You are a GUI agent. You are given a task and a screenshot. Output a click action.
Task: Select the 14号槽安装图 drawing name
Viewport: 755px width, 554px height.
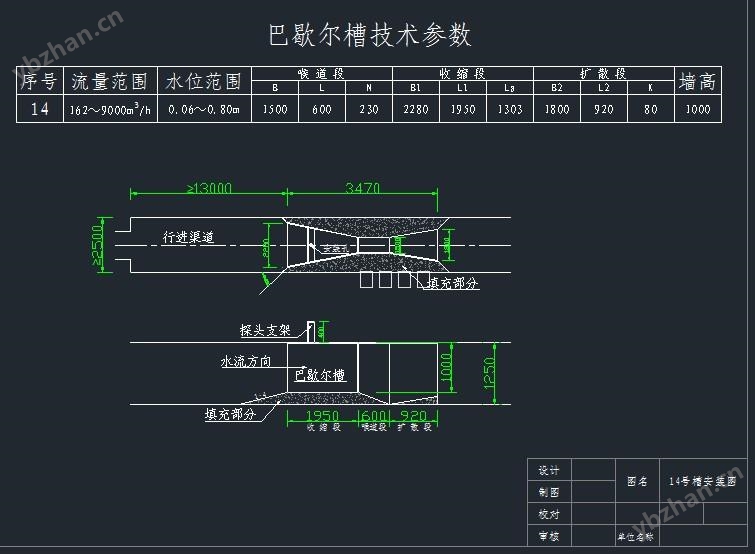pyautogui.click(x=701, y=481)
